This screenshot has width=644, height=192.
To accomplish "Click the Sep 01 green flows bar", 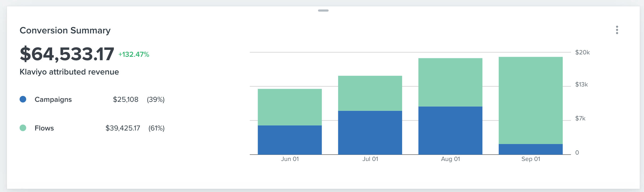I will (530, 100).
